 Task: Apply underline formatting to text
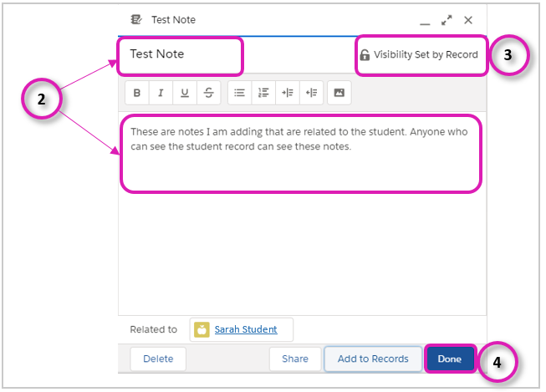(185, 93)
